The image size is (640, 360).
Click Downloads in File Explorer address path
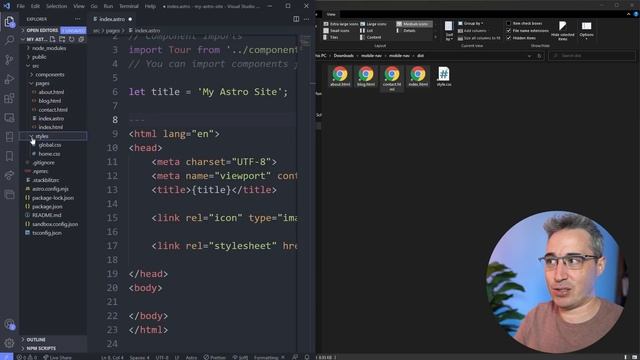[x=344, y=56]
